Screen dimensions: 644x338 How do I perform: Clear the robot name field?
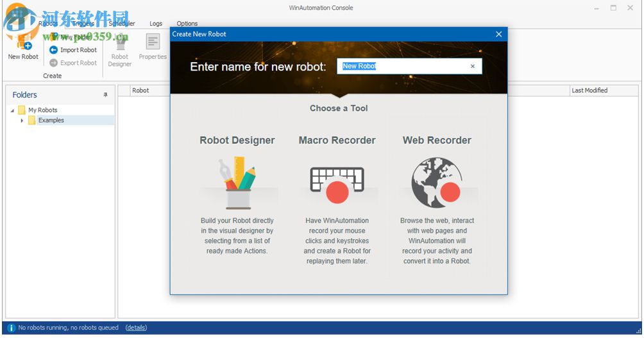click(x=472, y=66)
